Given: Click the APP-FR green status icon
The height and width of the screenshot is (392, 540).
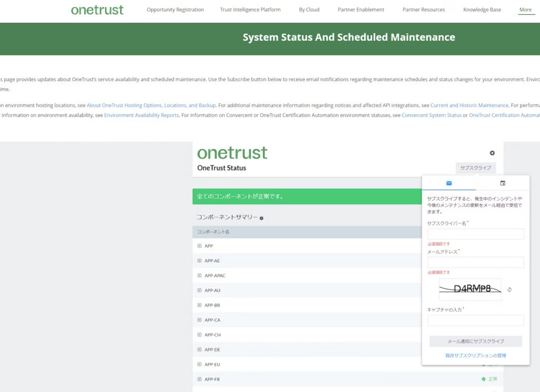Looking at the screenshot, I should [484, 379].
